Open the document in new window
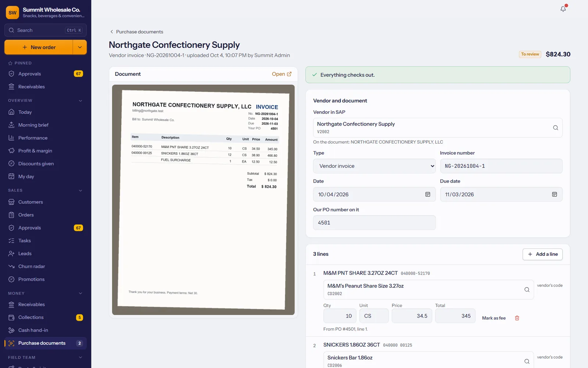The width and height of the screenshot is (588, 368). tap(282, 74)
